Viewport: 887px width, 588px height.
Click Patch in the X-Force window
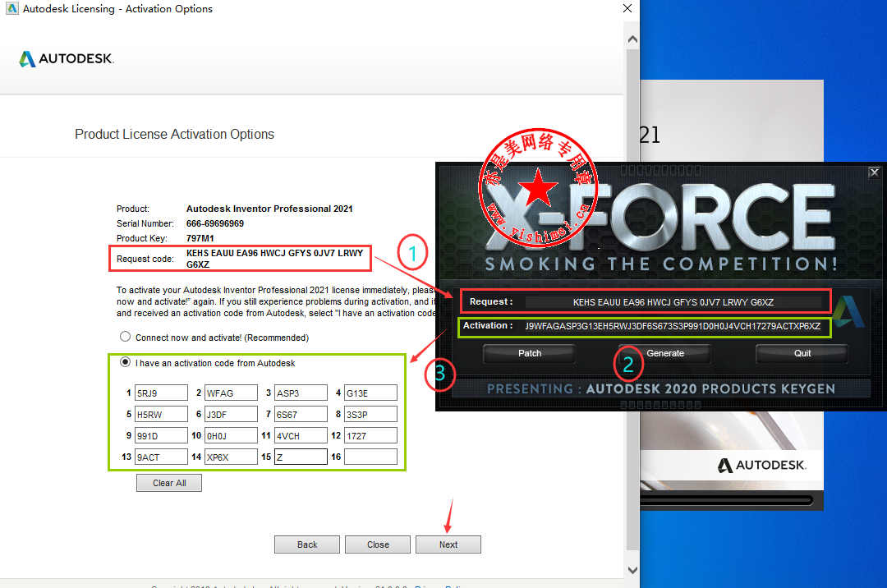click(530, 353)
